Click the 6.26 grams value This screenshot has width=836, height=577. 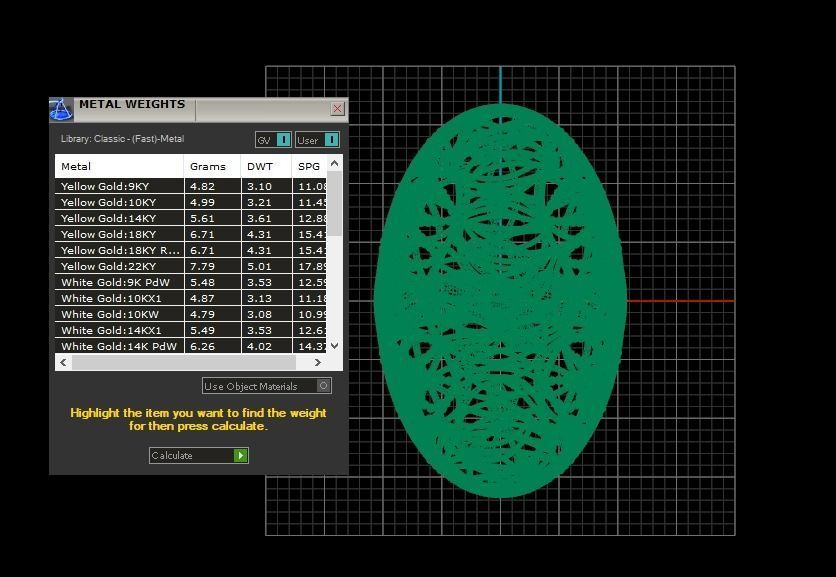[x=202, y=346]
